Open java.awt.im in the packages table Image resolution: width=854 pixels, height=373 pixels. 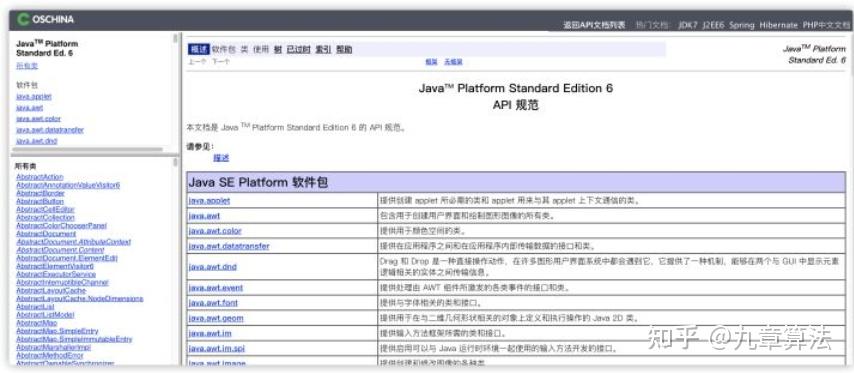point(210,333)
